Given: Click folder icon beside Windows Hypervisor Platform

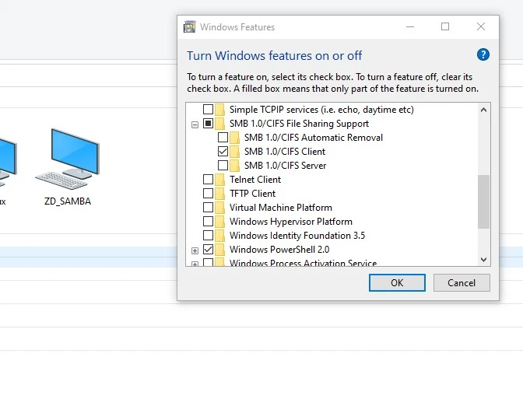Looking at the screenshot, I should pyautogui.click(x=219, y=222).
